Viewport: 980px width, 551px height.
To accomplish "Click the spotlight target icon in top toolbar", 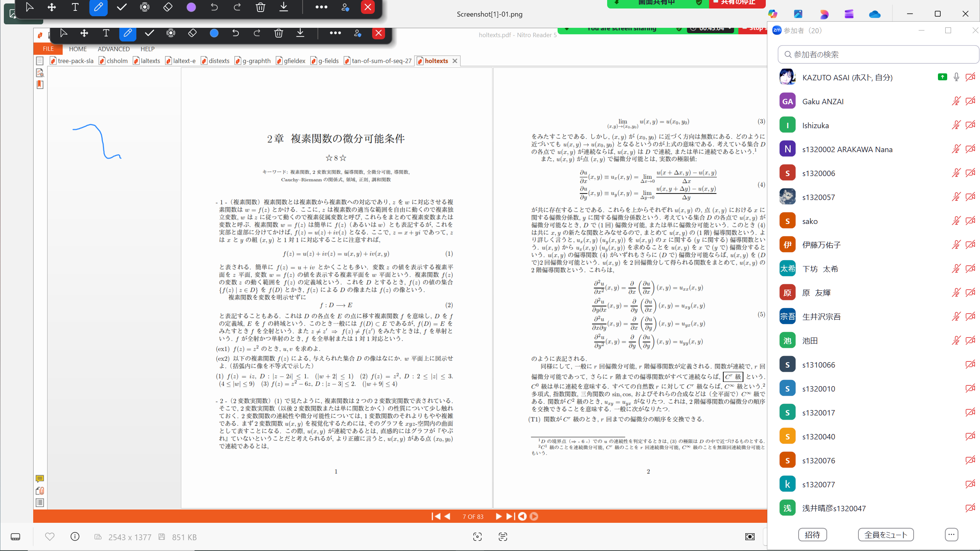I will [x=145, y=7].
